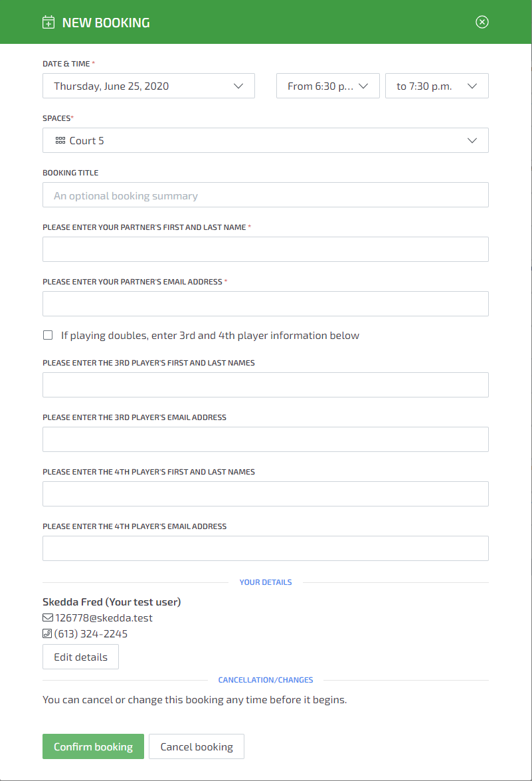Image resolution: width=532 pixels, height=781 pixels.
Task: Click the Edit details button
Action: 80,657
